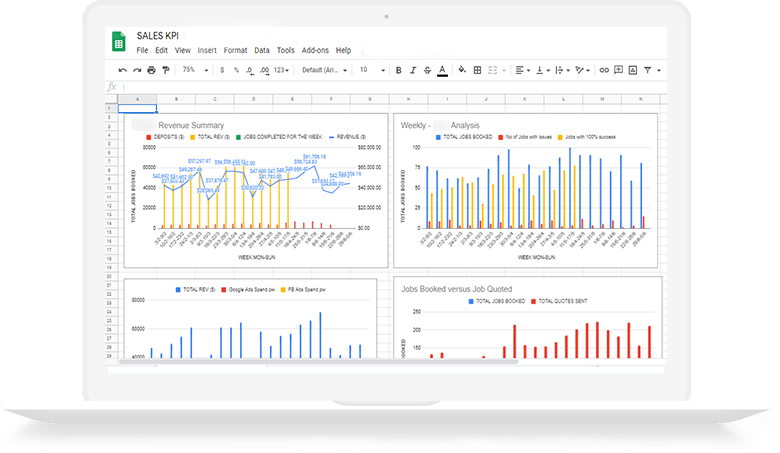Open the Format menu
Viewport: 780px width, 453px height.
coord(235,50)
